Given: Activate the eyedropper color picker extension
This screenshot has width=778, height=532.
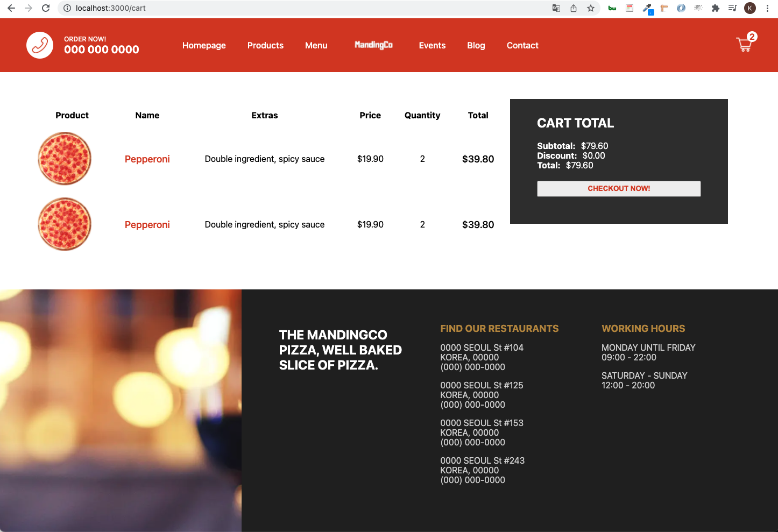Looking at the screenshot, I should pyautogui.click(x=647, y=8).
